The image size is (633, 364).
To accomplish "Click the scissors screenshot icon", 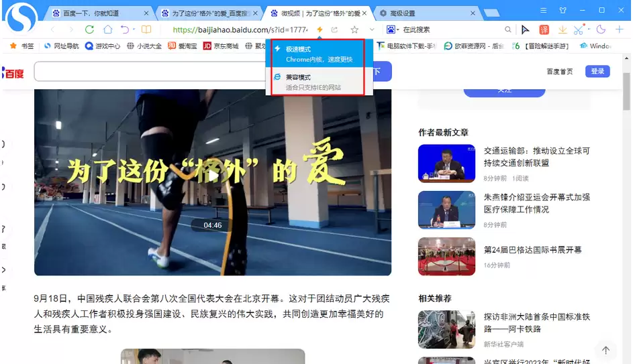I will 579,29.
